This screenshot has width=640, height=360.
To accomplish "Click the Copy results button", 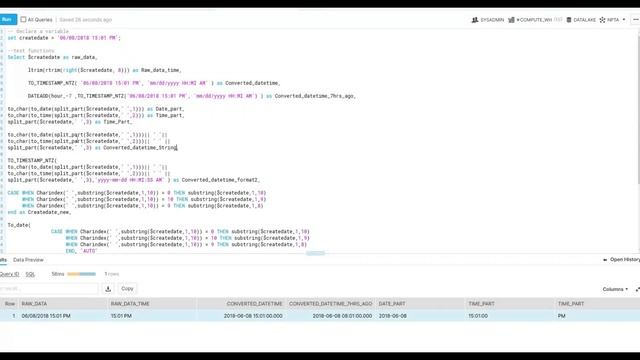I will pyautogui.click(x=127, y=289).
